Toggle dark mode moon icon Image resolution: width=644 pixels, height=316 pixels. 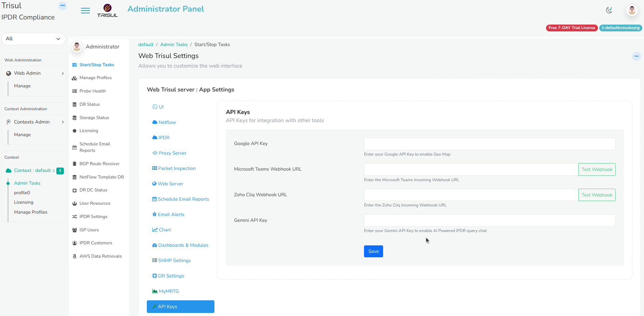(609, 10)
